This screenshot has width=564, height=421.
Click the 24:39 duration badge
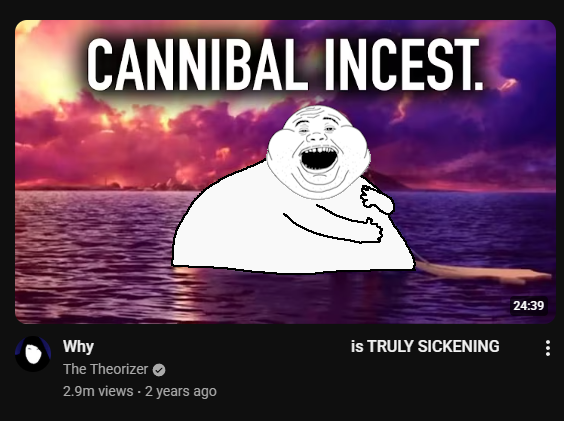tap(528, 305)
